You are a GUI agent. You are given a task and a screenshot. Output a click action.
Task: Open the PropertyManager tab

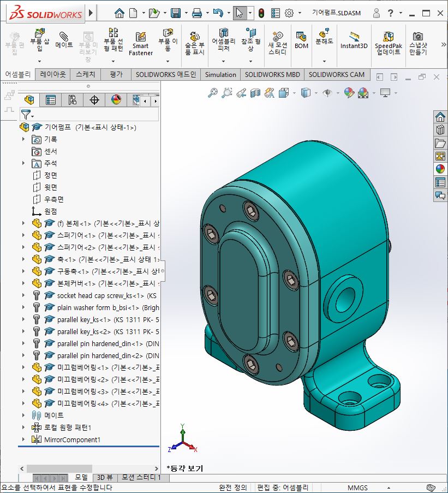coord(51,100)
